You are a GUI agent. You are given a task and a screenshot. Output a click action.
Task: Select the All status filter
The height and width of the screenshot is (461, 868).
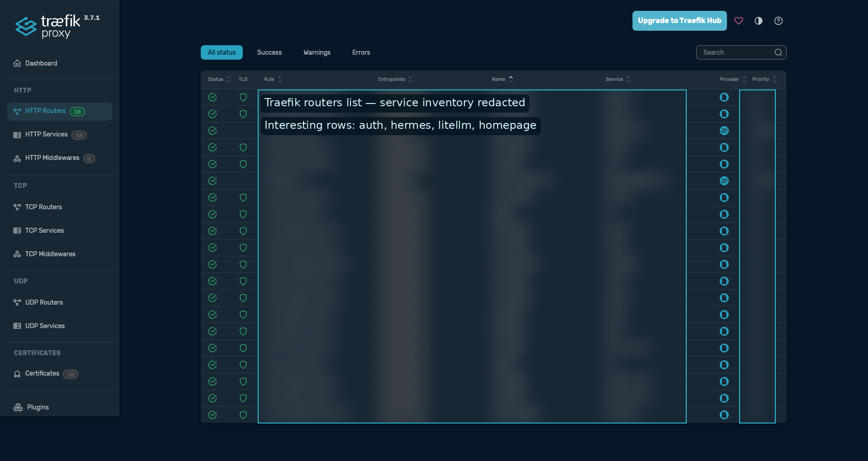tap(222, 52)
